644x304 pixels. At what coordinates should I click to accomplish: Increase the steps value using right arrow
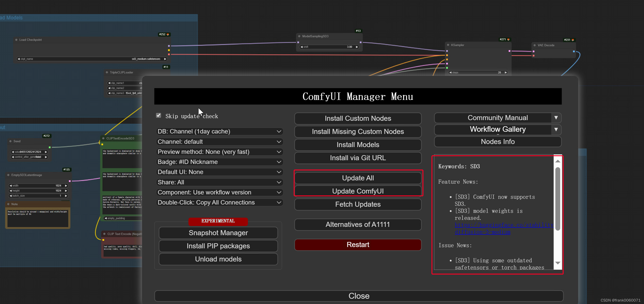pos(506,73)
